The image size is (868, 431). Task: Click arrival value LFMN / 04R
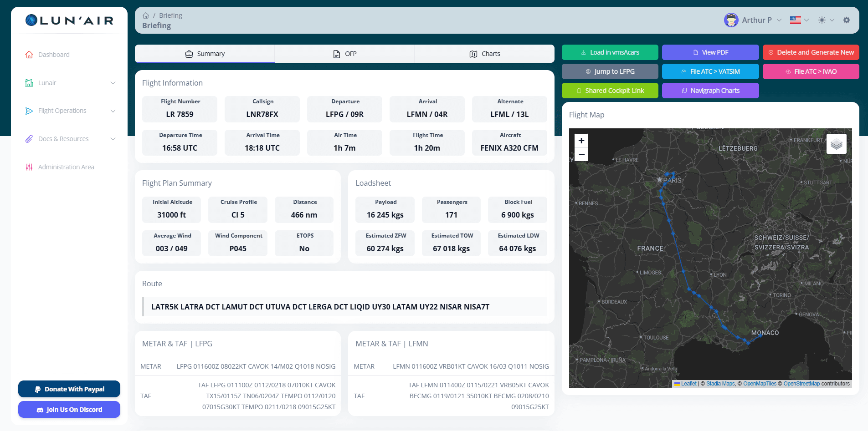(x=427, y=114)
